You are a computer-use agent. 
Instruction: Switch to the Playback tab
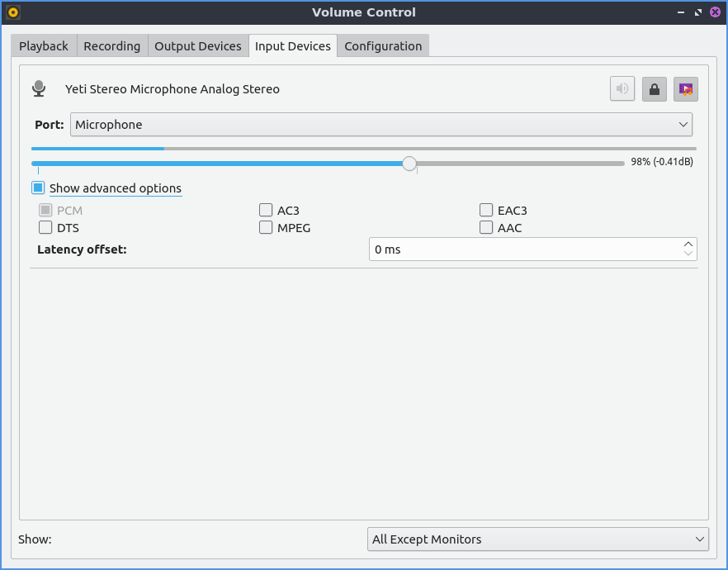(x=44, y=46)
